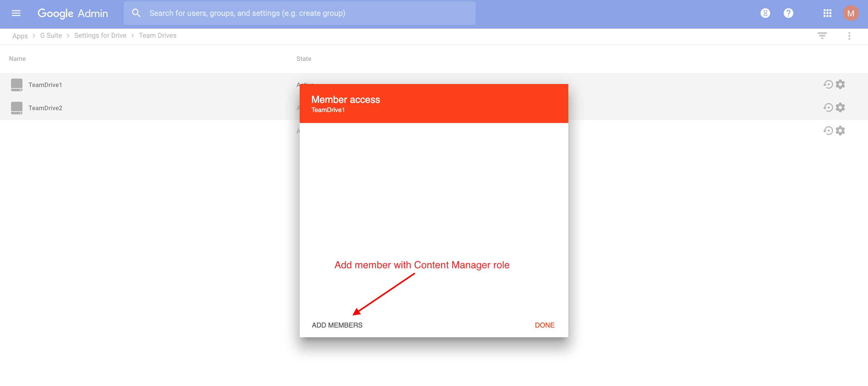Click the Google Admin home icon
Screen dimensions: 868x386
(72, 13)
